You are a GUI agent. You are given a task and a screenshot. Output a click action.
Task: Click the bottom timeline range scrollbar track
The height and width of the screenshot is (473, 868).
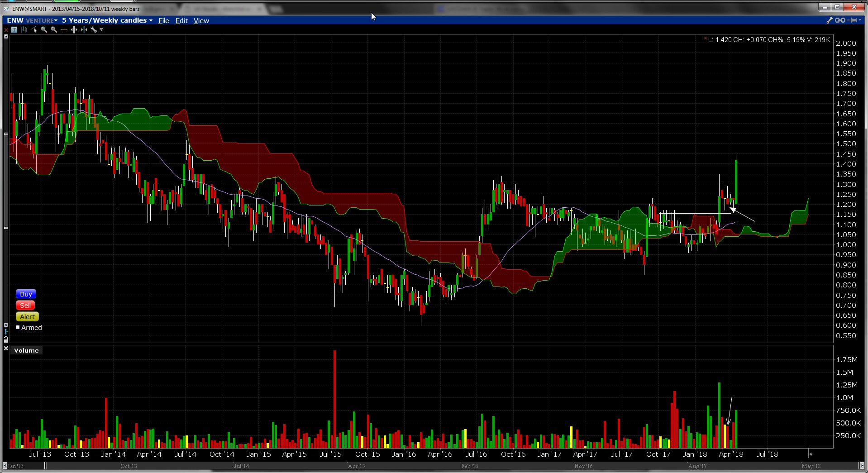[433, 466]
